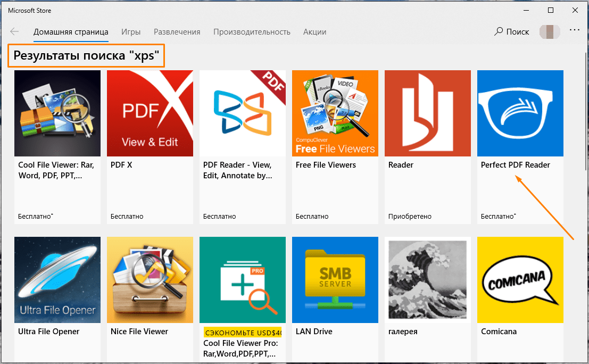This screenshot has width=589, height=364.
Task: Click 'Бесплатно' under Cool File Viewer
Action: pyautogui.click(x=36, y=217)
